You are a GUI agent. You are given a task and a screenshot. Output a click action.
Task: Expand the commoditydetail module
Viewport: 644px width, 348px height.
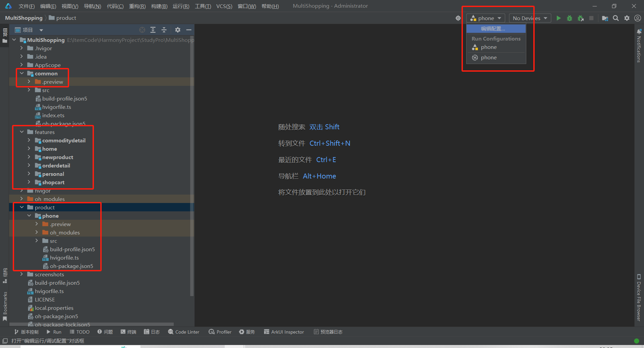29,140
